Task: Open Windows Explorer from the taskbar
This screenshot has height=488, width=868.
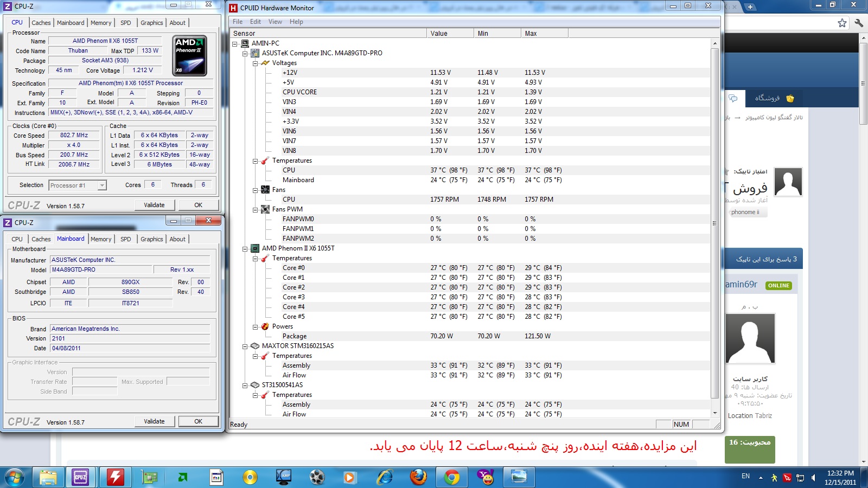Action: [48, 477]
